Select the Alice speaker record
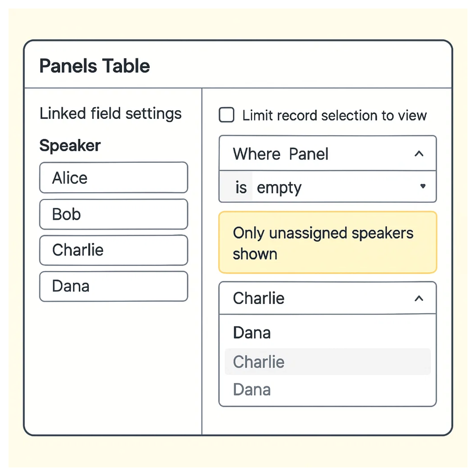Viewport: 476px width, 476px height. [114, 178]
